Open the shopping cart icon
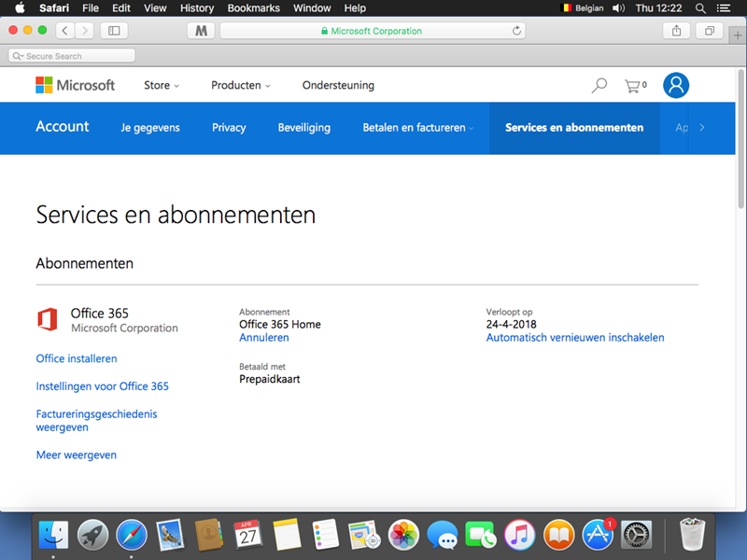The image size is (747, 560). coord(635,86)
